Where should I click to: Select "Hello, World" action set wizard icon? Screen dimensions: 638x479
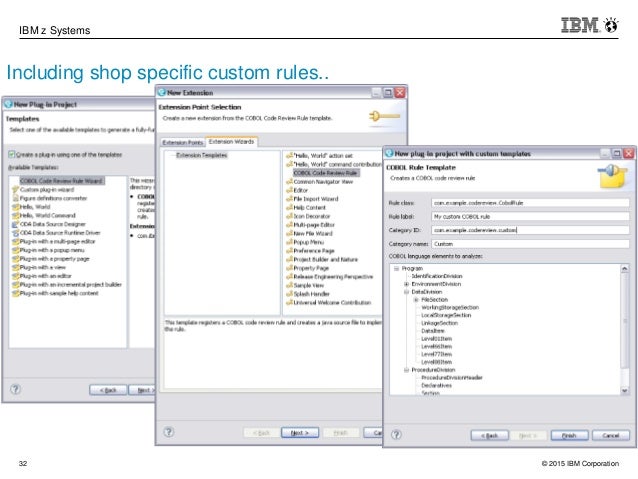(289, 155)
